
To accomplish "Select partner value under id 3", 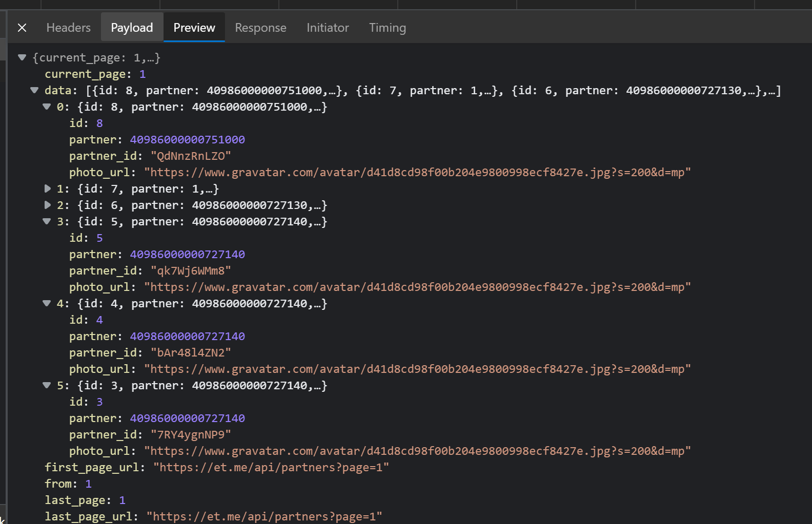I will pyautogui.click(x=188, y=418).
